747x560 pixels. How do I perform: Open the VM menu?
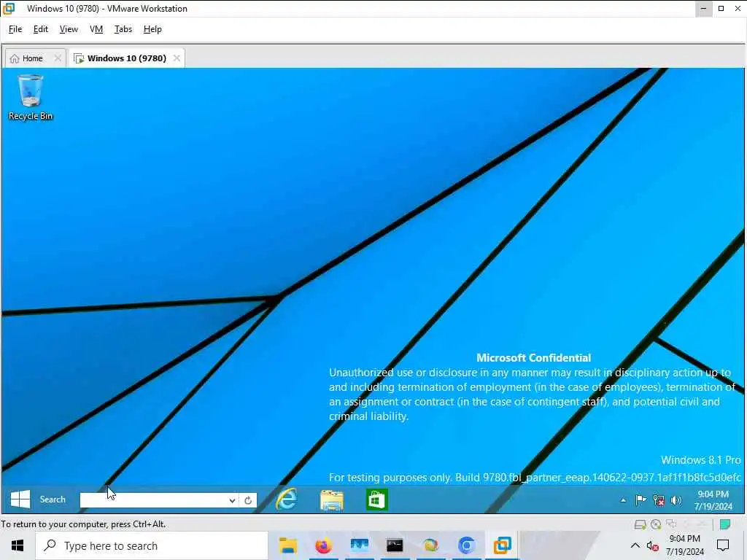[x=96, y=29]
